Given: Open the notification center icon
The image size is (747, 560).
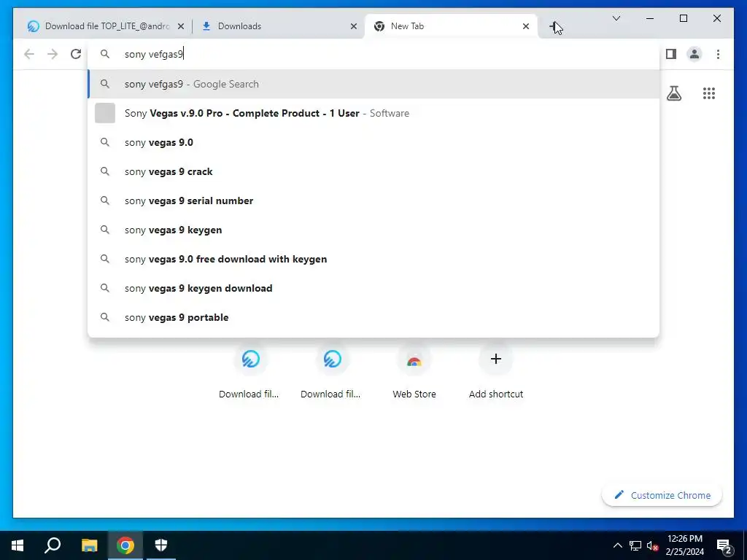Looking at the screenshot, I should coord(724,545).
